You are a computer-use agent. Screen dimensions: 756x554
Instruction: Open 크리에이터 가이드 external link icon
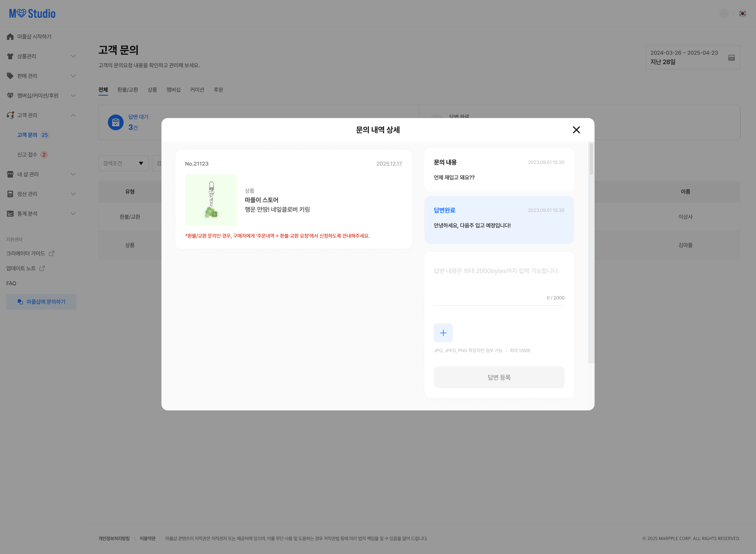[52, 253]
